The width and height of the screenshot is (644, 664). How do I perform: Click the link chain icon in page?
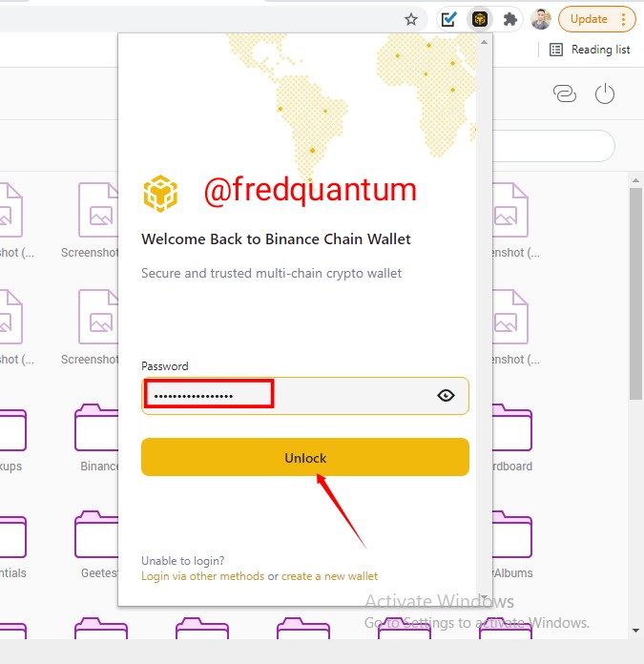(565, 93)
